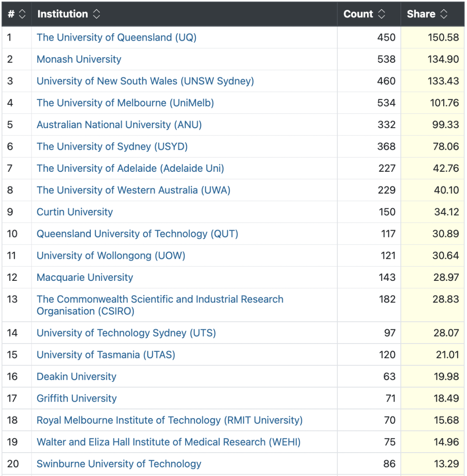This screenshot has height=476, width=467.
Task: Click sort arrows beside the # column
Action: point(22,14)
